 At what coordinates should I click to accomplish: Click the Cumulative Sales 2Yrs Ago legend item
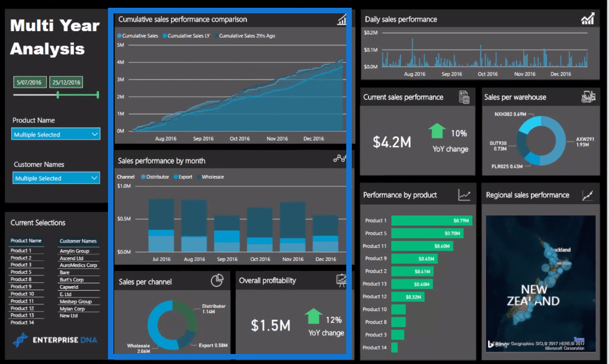(244, 36)
